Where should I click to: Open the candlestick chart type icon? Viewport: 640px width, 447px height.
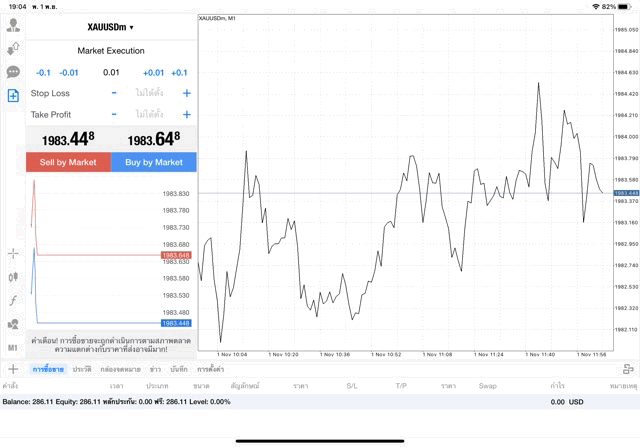[13, 277]
